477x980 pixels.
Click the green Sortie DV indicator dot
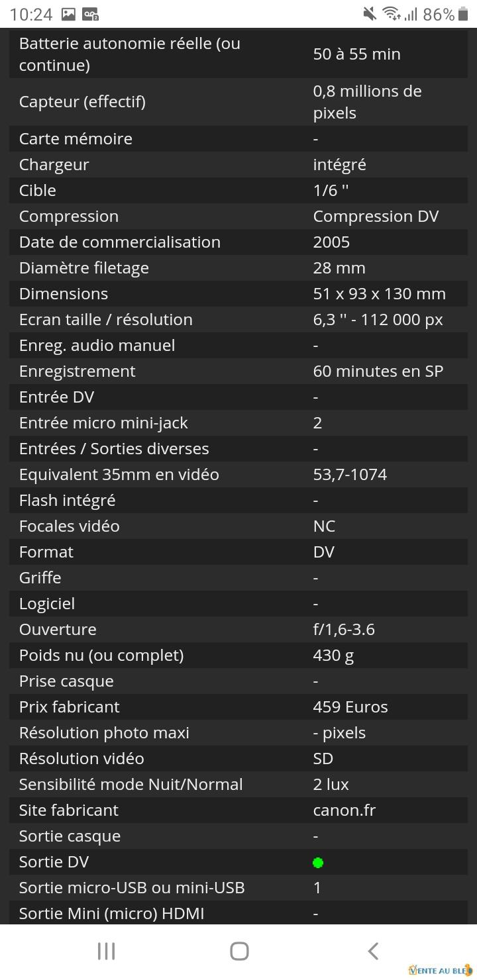(x=318, y=862)
